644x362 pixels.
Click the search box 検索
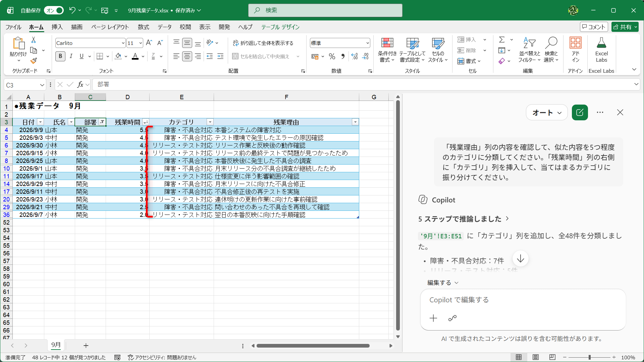[x=325, y=10]
